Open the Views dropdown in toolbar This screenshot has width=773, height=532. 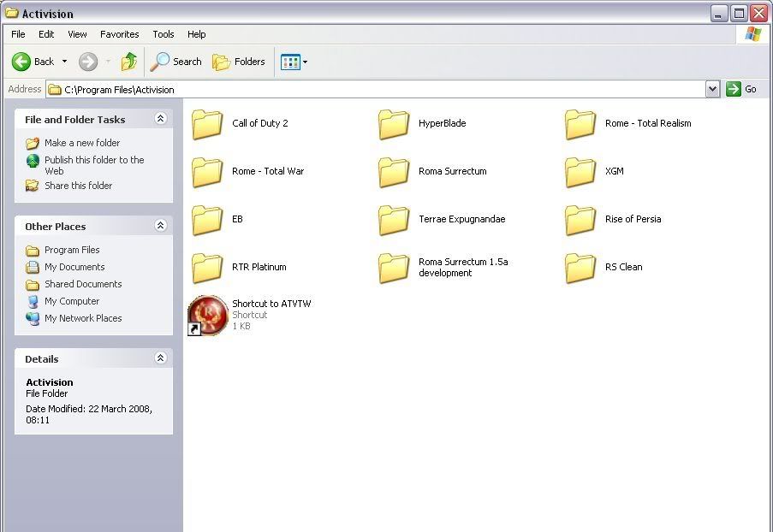[x=294, y=62]
